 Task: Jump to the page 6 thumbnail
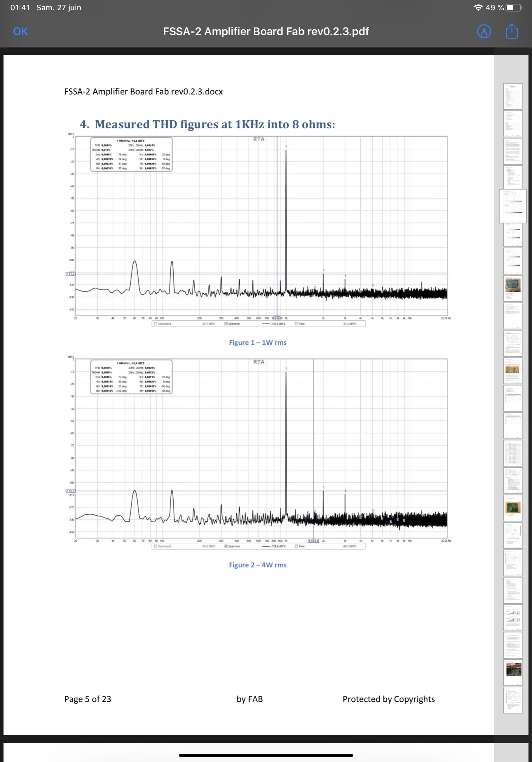[513, 235]
